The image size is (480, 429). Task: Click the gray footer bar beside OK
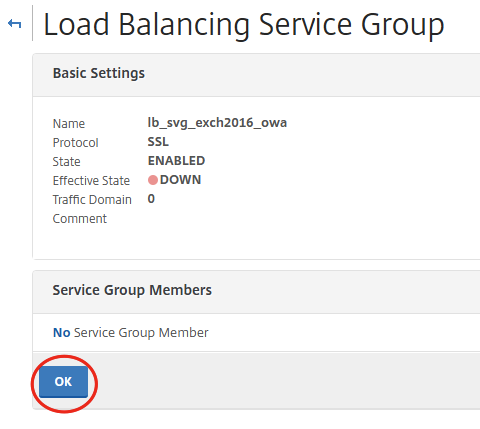pyautogui.click(x=283, y=381)
